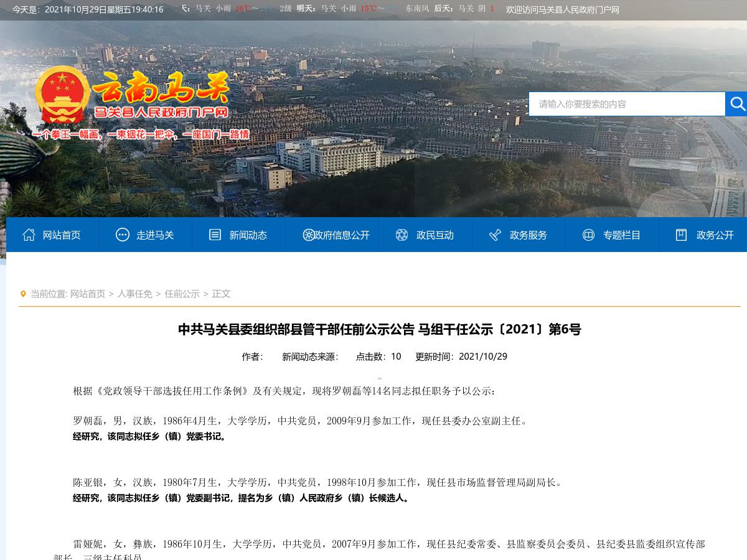Click the 云南马关 title logo text

[x=161, y=88]
